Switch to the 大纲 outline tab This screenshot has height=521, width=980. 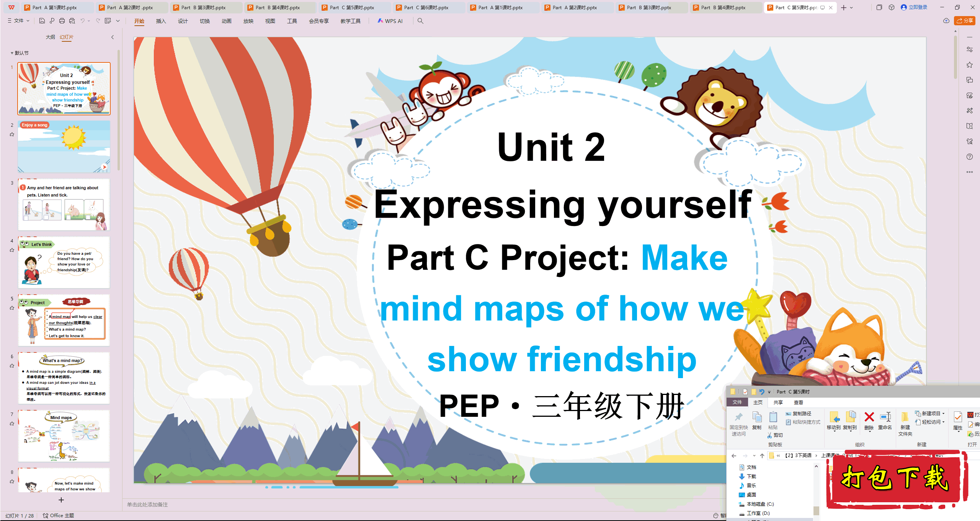point(51,37)
